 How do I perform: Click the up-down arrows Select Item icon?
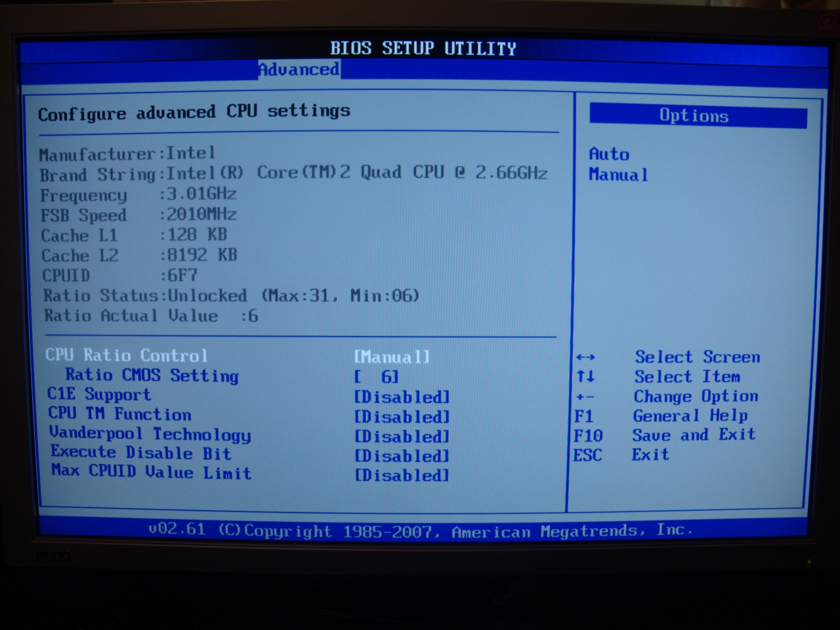click(585, 377)
